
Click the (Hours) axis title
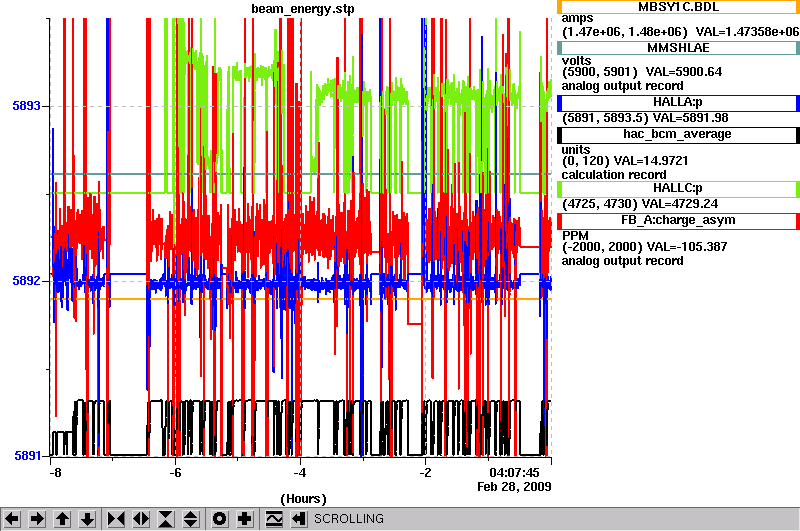[x=304, y=499]
